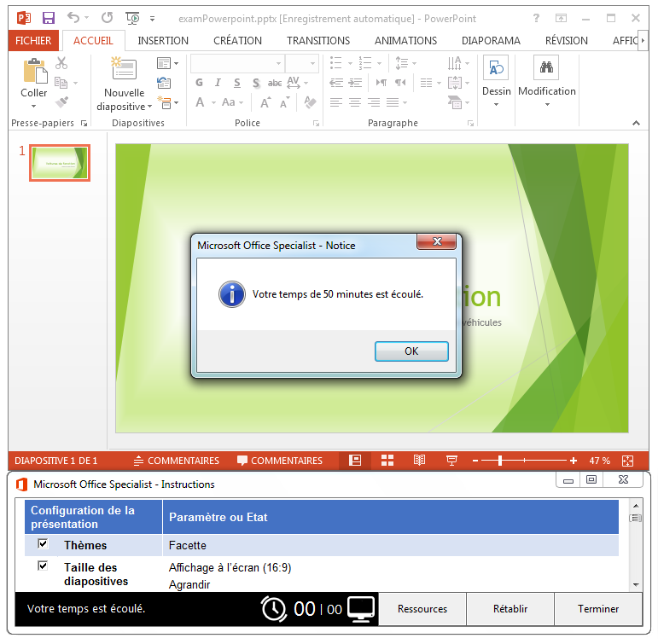Viewport: 658px width, 644px height.
Task: Click the Save icon in quick access toolbar
Action: 49,18
